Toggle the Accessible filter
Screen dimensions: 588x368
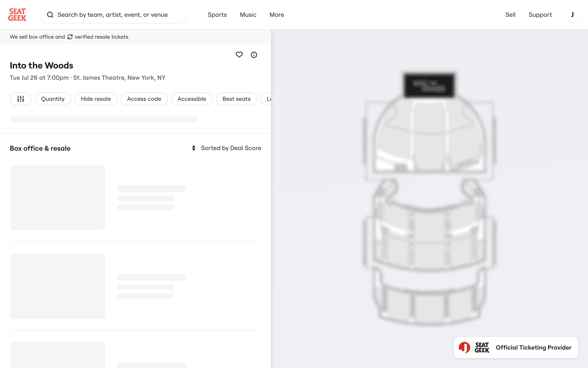(x=192, y=99)
